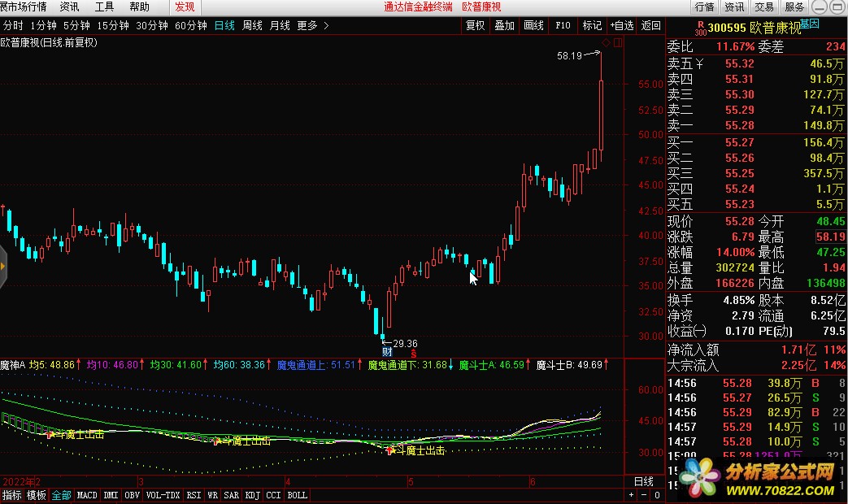This screenshot has height=504, width=848.
Task: Click the 叠加 overlay button
Action: [x=505, y=25]
